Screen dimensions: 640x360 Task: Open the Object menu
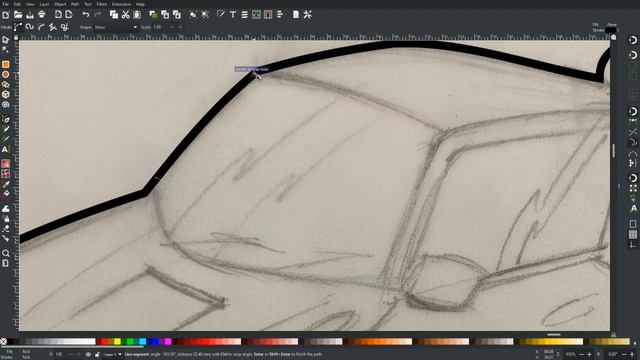click(x=60, y=4)
